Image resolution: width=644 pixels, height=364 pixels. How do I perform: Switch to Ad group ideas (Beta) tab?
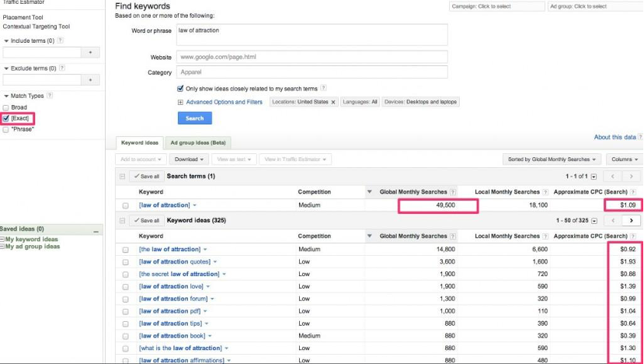point(198,142)
